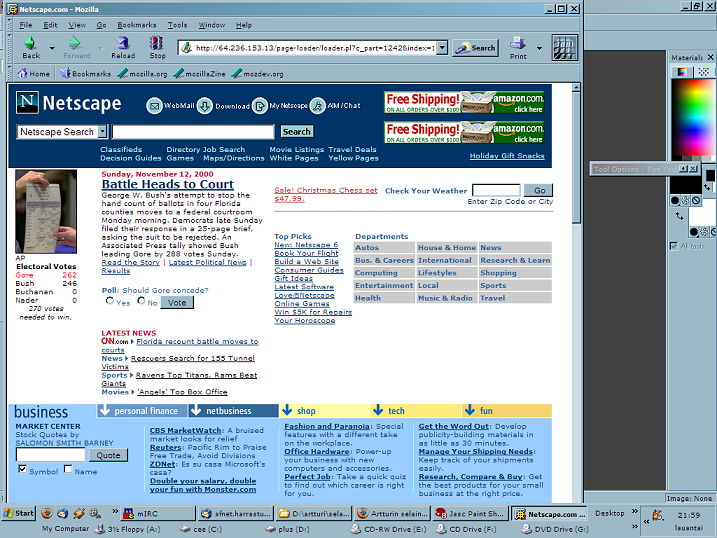
Task: Open the Home bookmark icon
Action: pyautogui.click(x=22, y=73)
